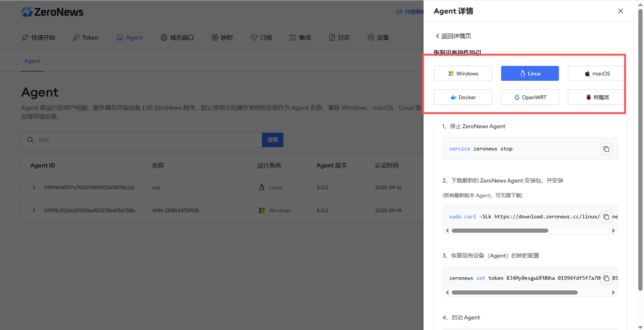This screenshot has height=330, width=644.
Task: Open the Token menu item
Action: [x=86, y=38]
